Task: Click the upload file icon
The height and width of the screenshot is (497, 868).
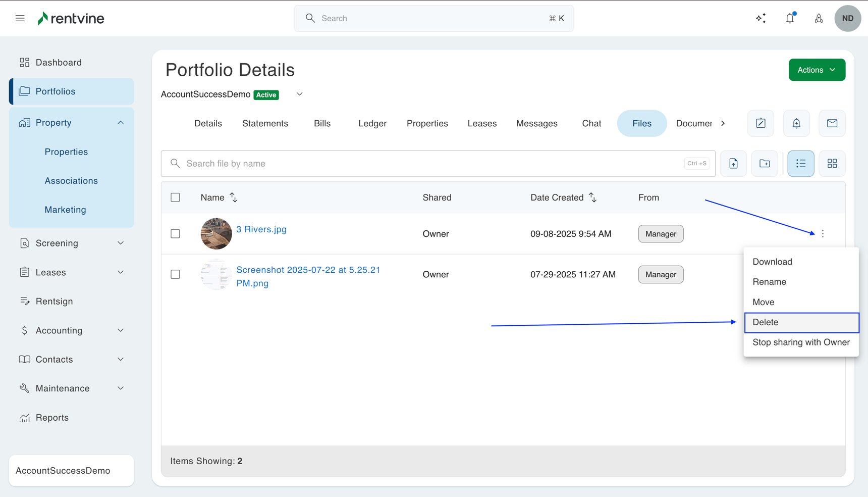Action: click(733, 164)
